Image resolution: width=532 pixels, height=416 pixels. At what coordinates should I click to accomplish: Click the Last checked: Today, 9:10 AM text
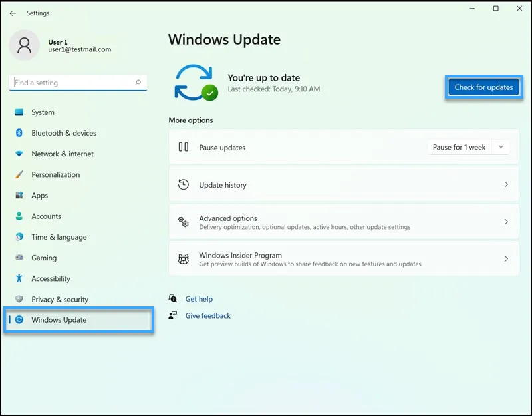[x=274, y=89]
